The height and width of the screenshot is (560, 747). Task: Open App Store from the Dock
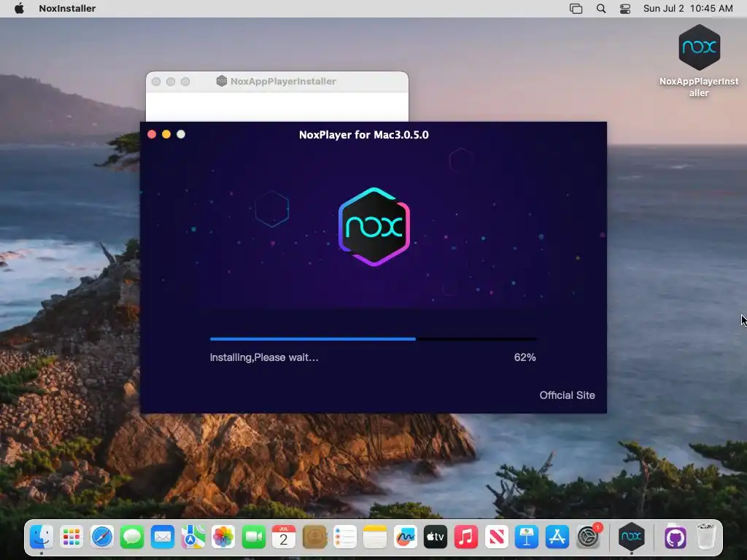(x=557, y=537)
